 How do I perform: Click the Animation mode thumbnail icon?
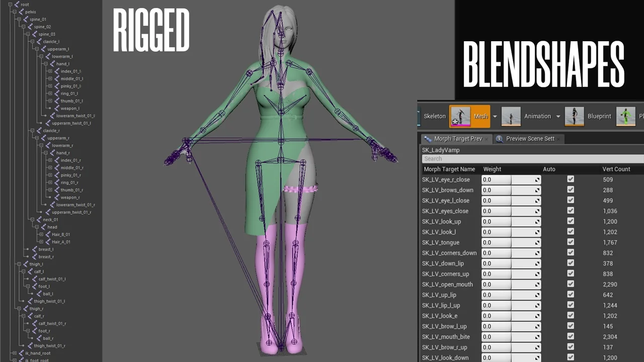511,116
